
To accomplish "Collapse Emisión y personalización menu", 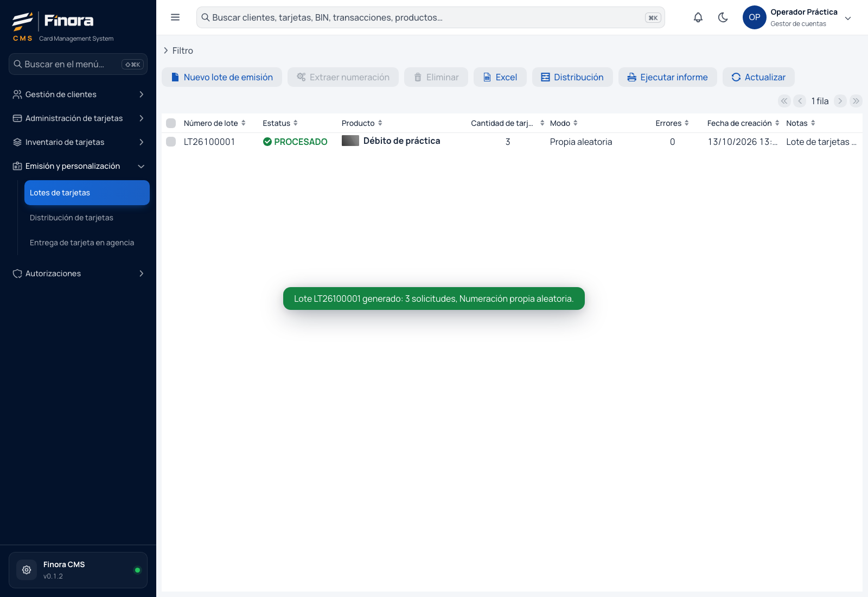I will point(78,166).
